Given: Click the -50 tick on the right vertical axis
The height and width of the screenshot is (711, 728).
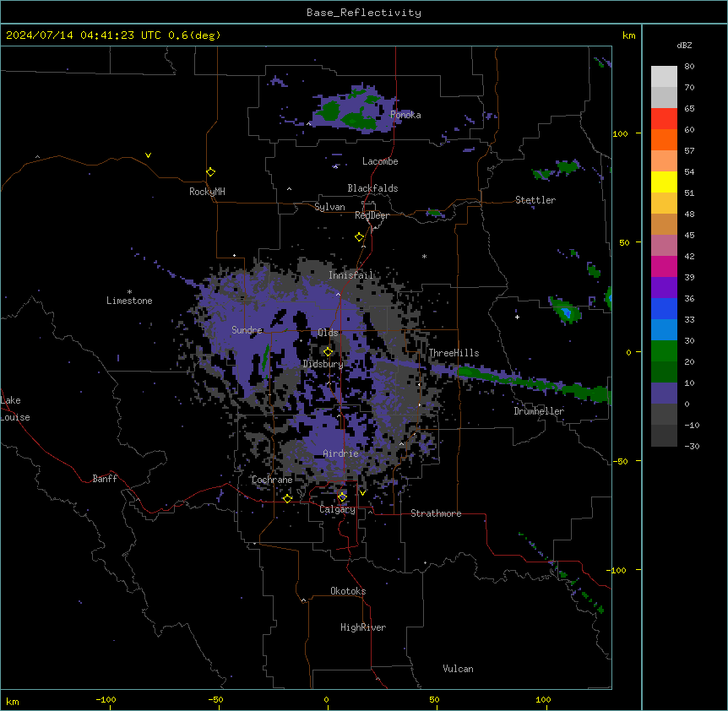Looking at the screenshot, I should (x=620, y=461).
